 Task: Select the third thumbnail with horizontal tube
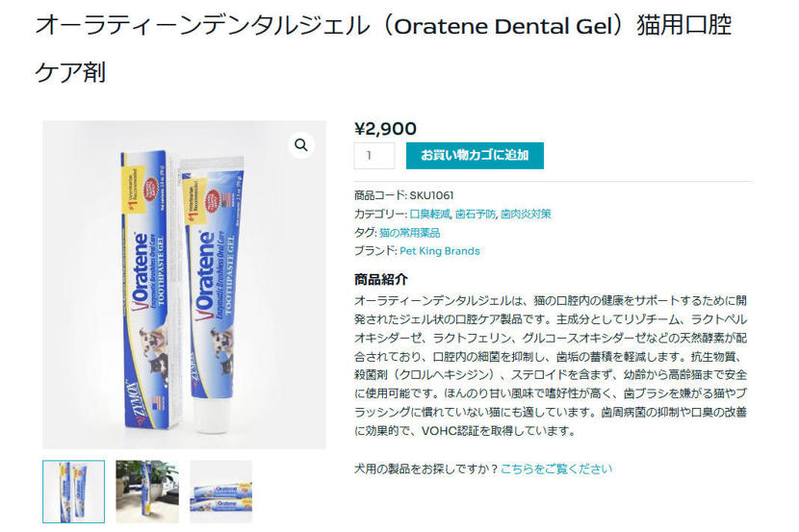click(220, 492)
